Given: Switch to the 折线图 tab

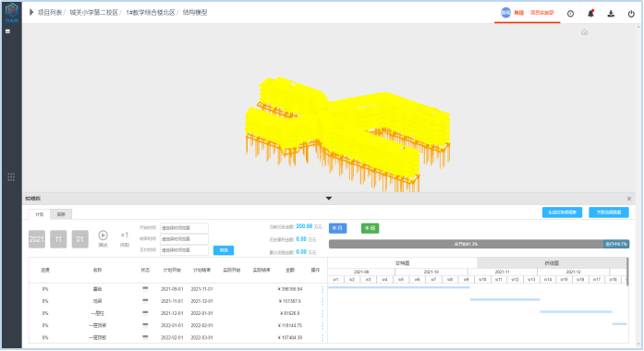Looking at the screenshot, I should (x=552, y=263).
